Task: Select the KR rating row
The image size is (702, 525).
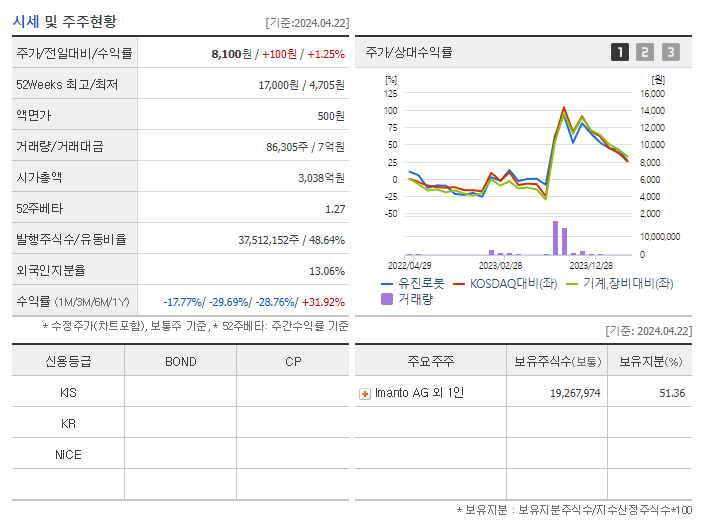Action: pos(180,423)
